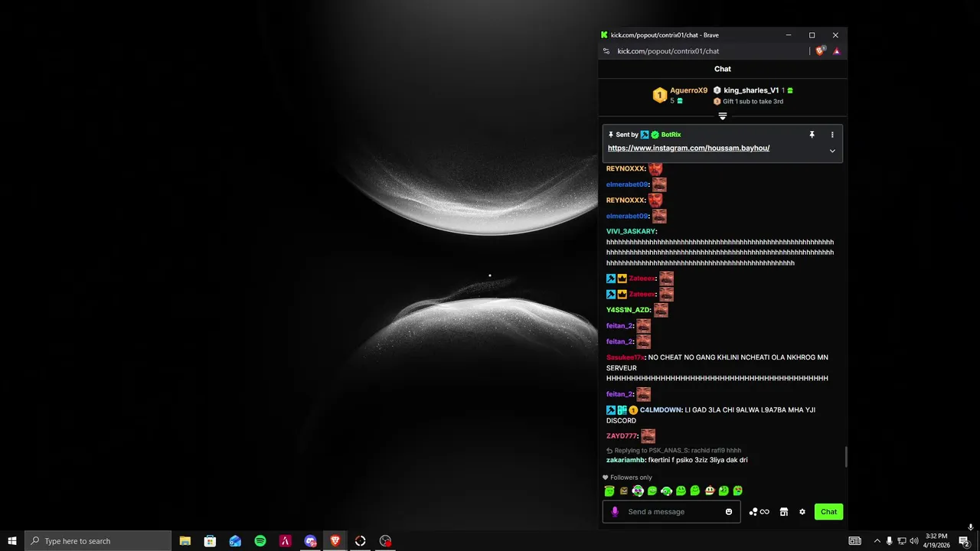Click the microphone tray icon
The image size is (980, 551).
pos(889,541)
